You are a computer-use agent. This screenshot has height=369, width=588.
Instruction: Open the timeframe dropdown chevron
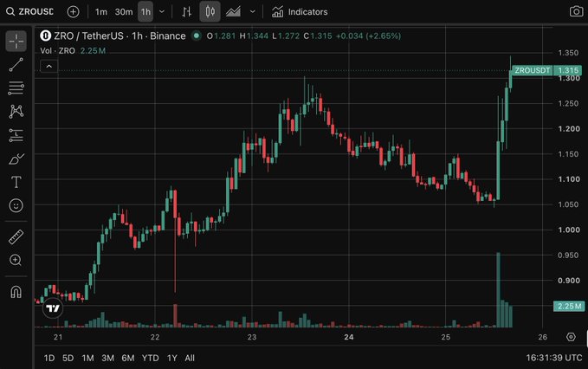pyautogui.click(x=162, y=11)
